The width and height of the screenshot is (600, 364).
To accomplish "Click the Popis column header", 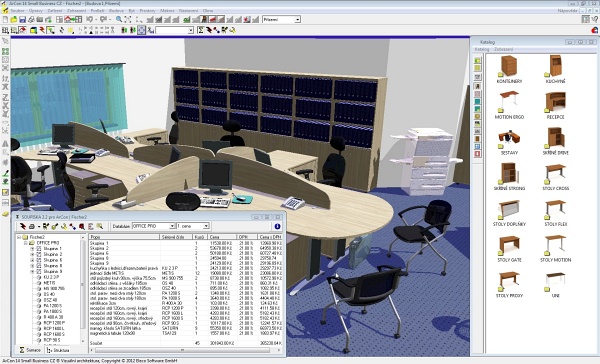I will (x=124, y=237).
